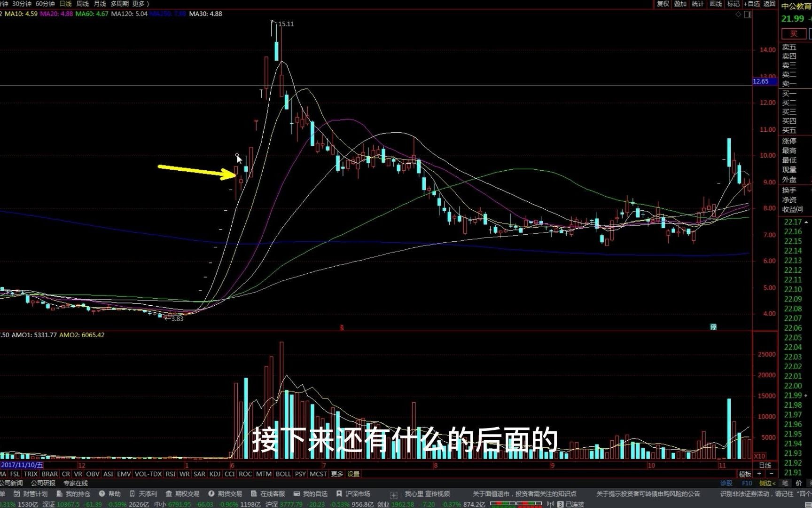Open 我的自选 watchlist shortcut
The width and height of the screenshot is (812, 508).
point(310,493)
